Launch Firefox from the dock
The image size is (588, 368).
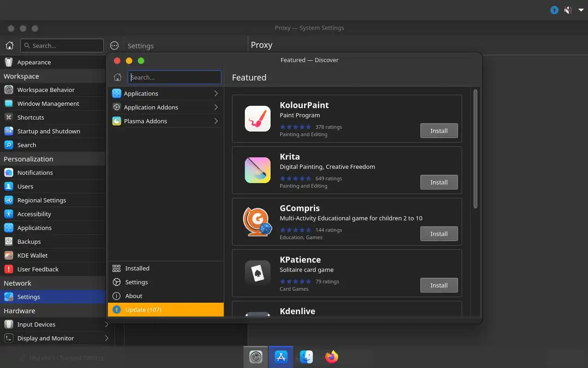click(332, 357)
